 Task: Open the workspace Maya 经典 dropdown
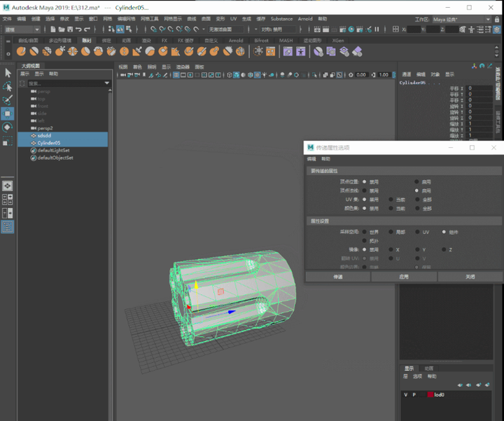(455, 20)
